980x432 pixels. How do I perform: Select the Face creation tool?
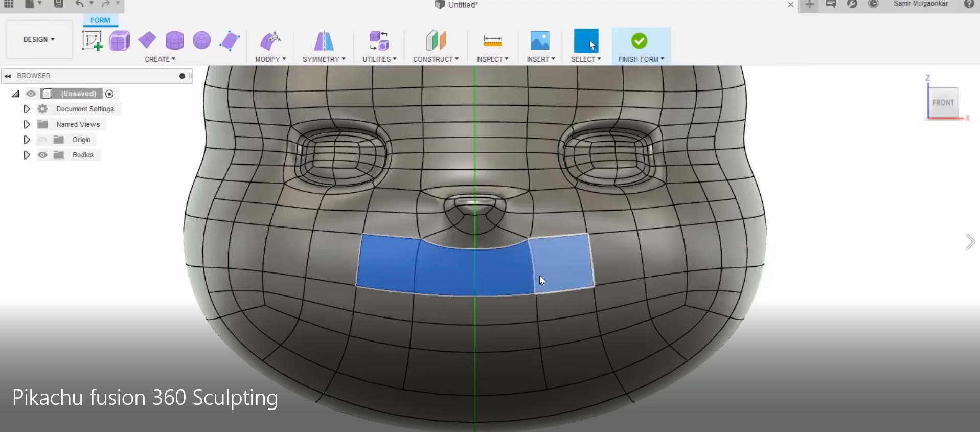[230, 40]
